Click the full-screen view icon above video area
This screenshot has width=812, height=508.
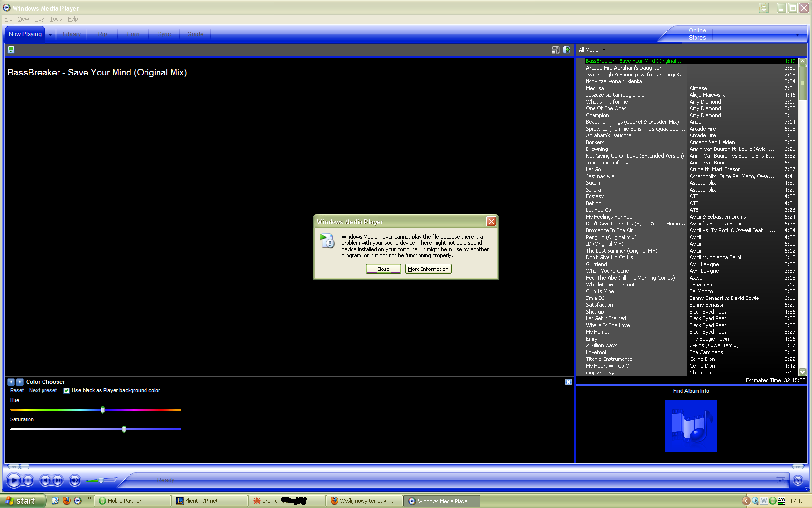pyautogui.click(x=555, y=50)
